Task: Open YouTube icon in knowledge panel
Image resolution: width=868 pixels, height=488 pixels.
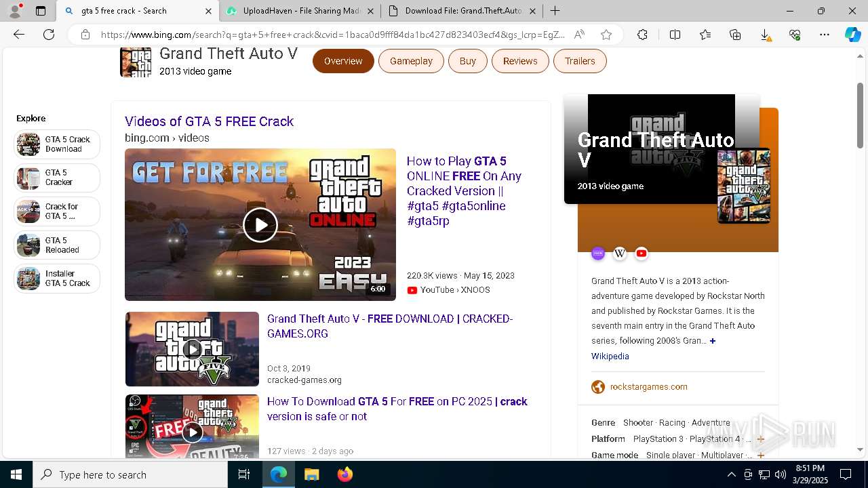Action: pyautogui.click(x=642, y=253)
